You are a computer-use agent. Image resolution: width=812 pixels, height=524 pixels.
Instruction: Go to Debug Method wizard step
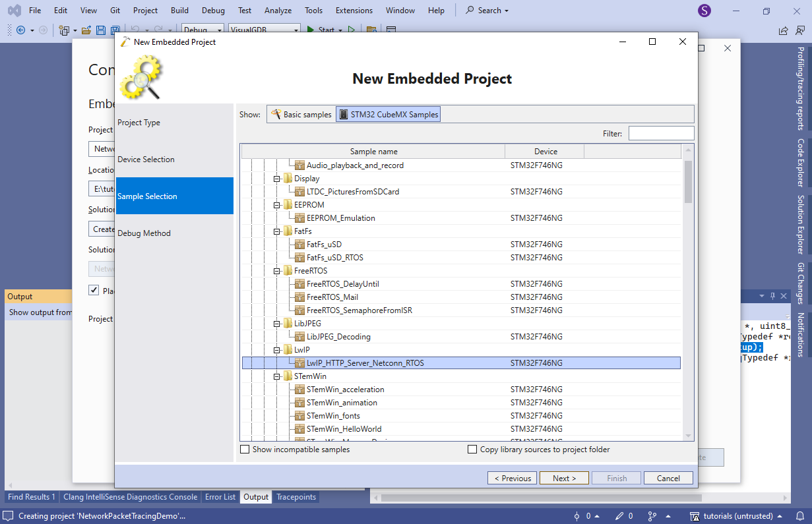175,233
